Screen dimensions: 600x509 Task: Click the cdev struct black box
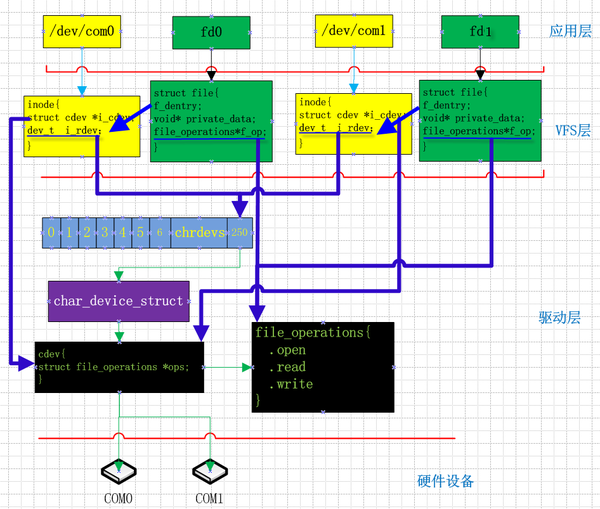point(119,367)
